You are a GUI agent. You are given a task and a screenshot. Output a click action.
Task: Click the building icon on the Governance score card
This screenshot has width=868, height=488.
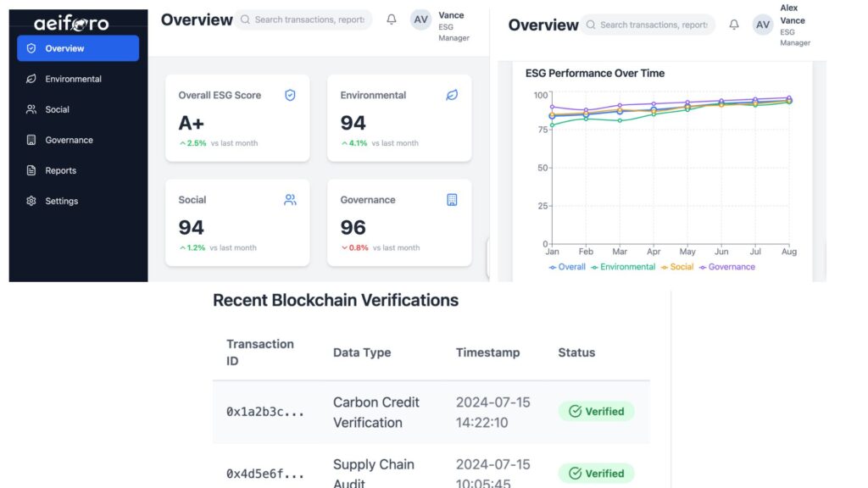[x=452, y=200]
